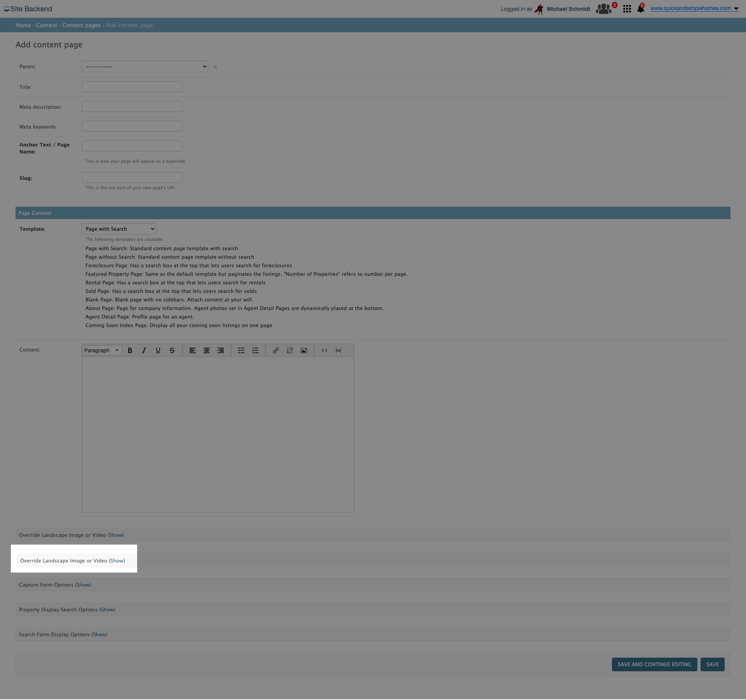This screenshot has height=700, width=746.
Task: Click the 'Featured Property Page' description line
Action: click(247, 274)
